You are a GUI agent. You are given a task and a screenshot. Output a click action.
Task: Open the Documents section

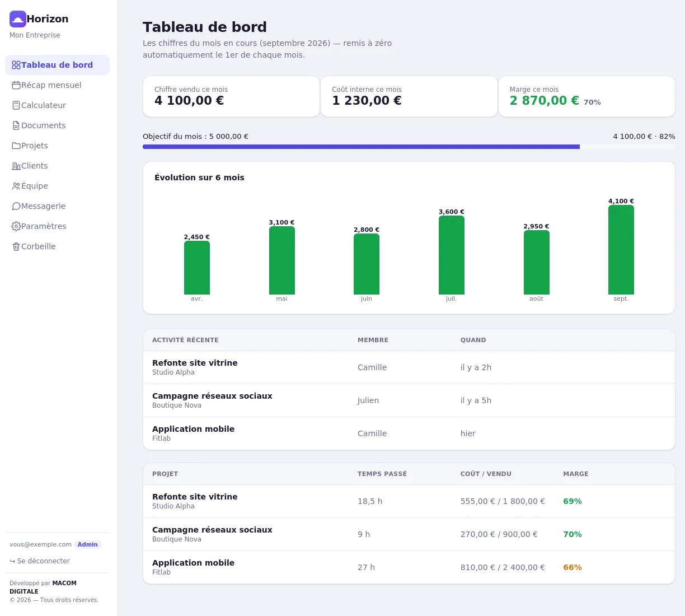(57, 125)
